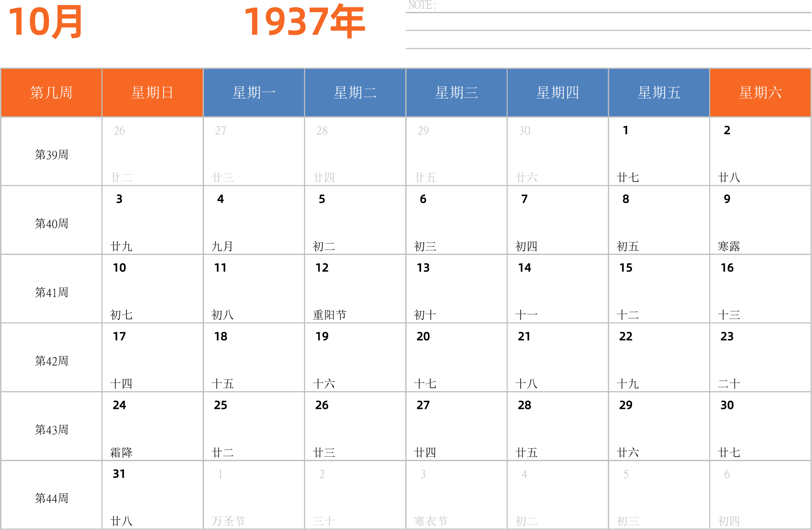
Task: Click date 9 marked 寒露
Action: 760,220
